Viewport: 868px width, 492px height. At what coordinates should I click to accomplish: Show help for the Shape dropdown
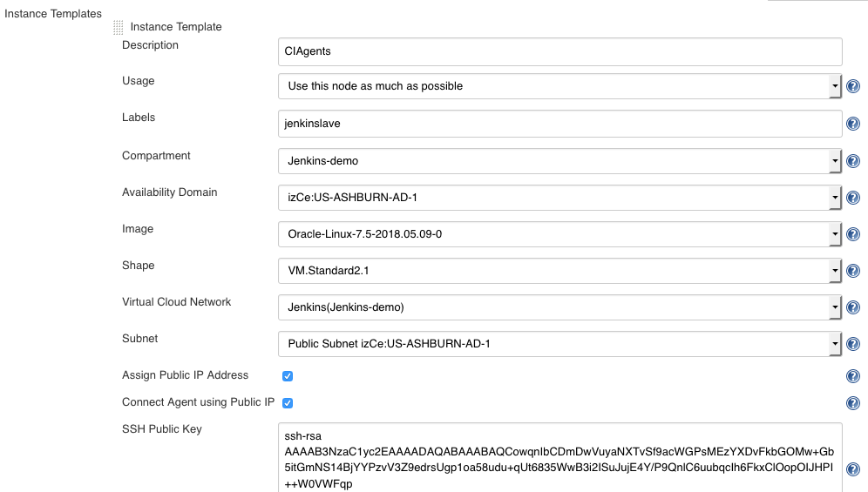(x=853, y=271)
